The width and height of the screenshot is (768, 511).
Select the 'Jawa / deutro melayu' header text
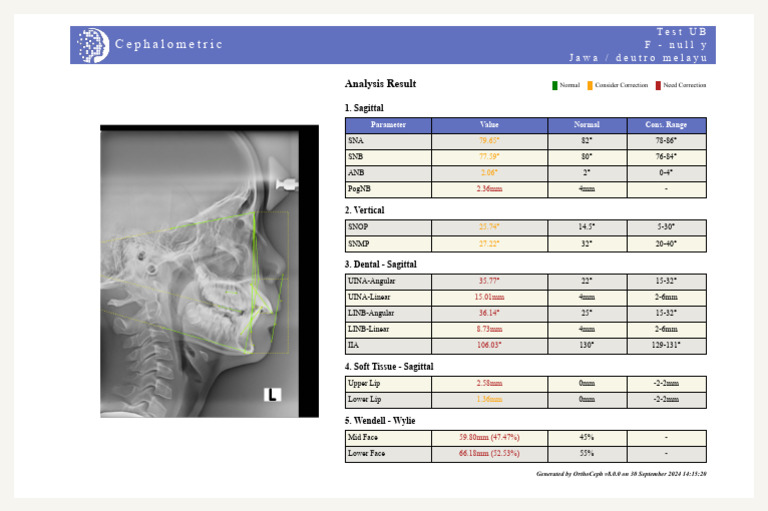pos(638,57)
